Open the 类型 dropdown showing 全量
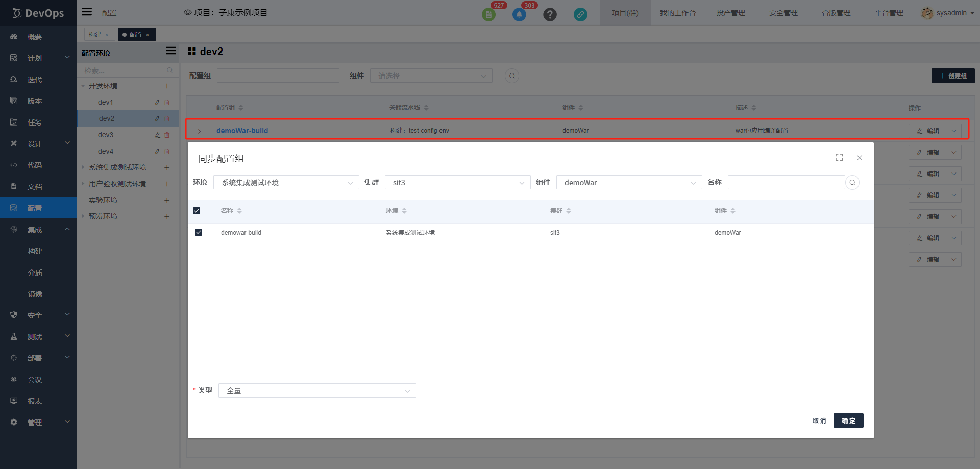The width and height of the screenshot is (980, 469). coord(317,391)
